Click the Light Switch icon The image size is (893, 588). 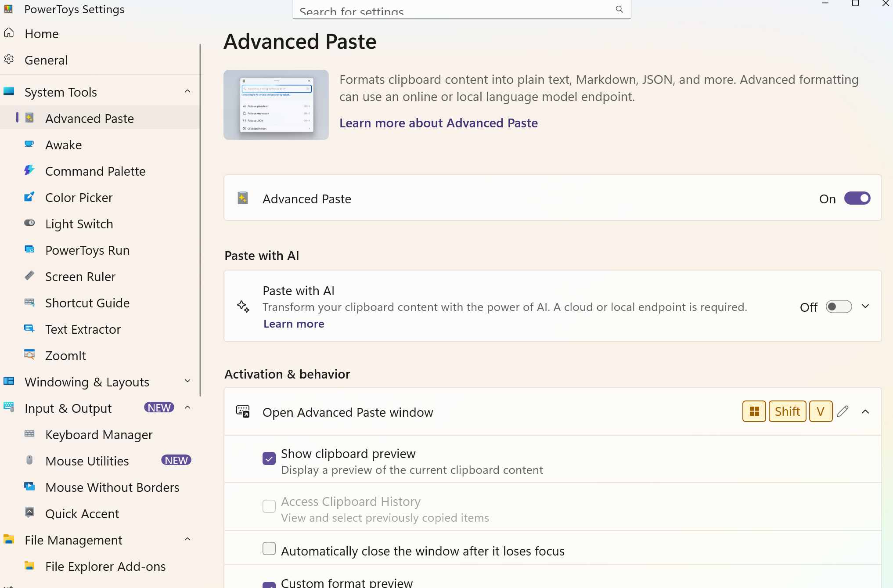[29, 224]
